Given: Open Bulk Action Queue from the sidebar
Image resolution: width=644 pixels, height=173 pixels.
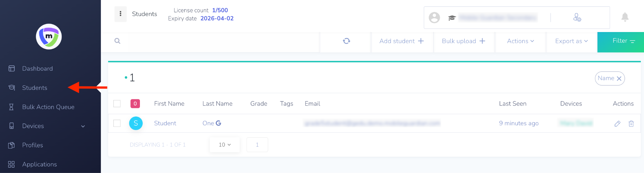Looking at the screenshot, I should pos(48,107).
